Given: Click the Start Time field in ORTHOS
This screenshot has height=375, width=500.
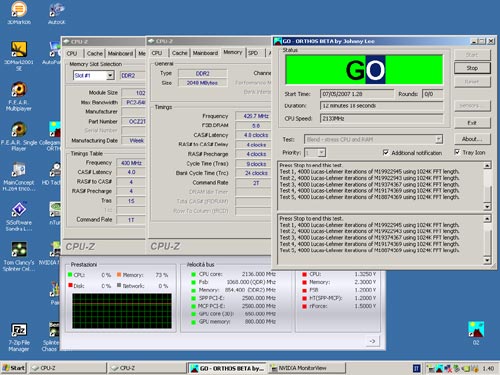Looking at the screenshot, I should click(x=357, y=94).
